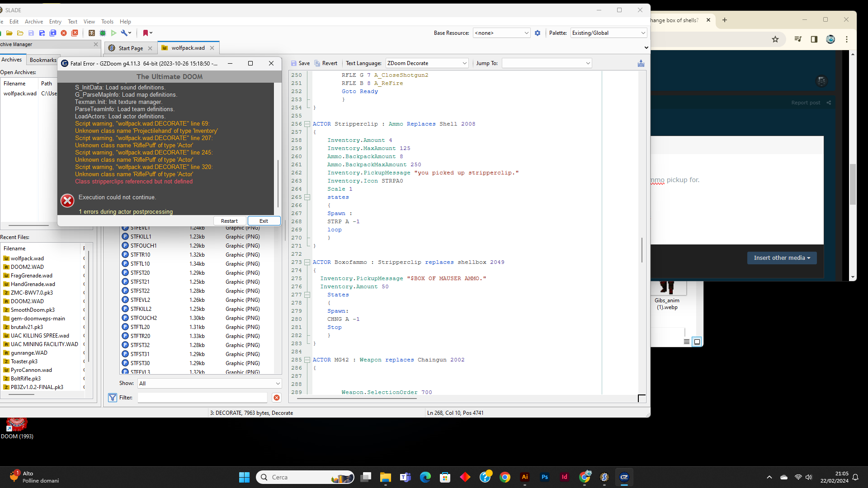Open File Explorer from the taskbar
The height and width of the screenshot is (488, 868).
coord(385,477)
